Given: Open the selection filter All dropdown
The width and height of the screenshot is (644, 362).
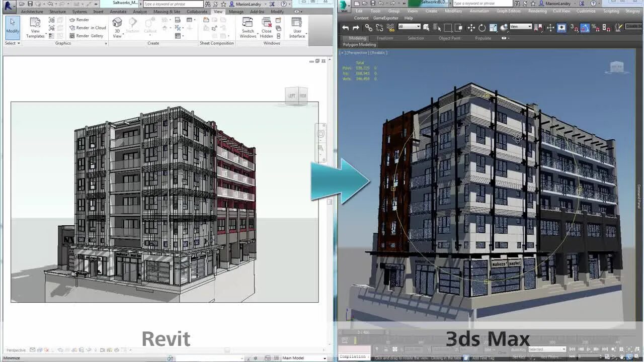Looking at the screenshot, I should point(409,27).
